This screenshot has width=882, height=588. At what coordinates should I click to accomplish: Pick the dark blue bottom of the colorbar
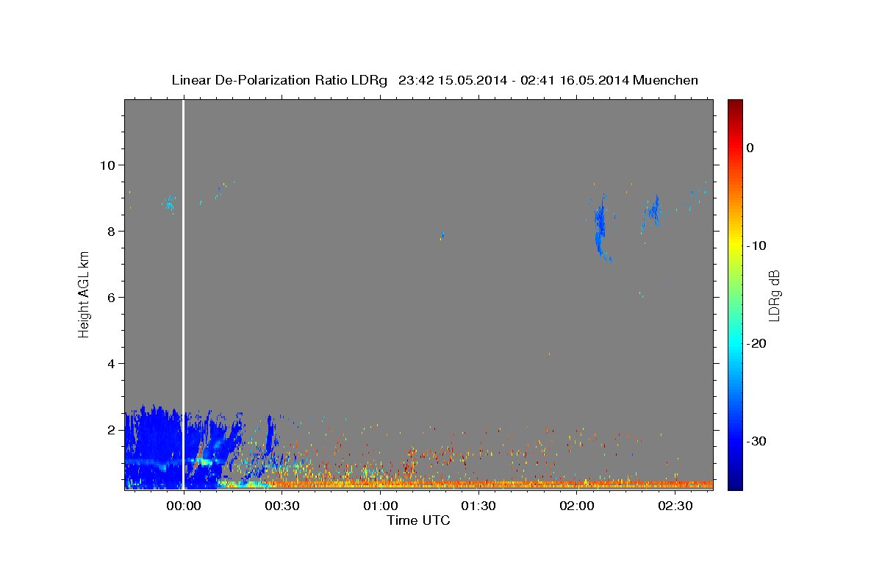pyautogui.click(x=734, y=484)
